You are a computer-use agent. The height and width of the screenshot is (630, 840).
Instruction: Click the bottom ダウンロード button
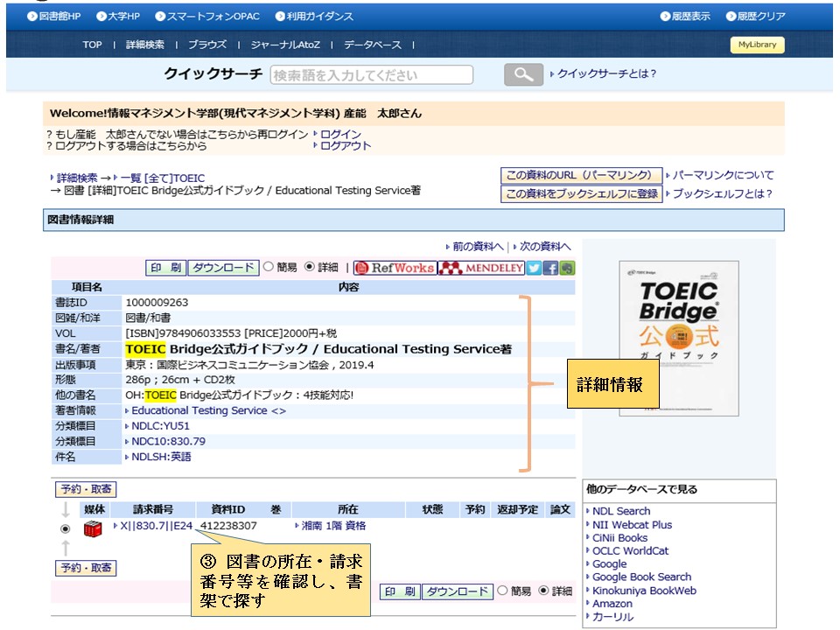click(x=458, y=592)
